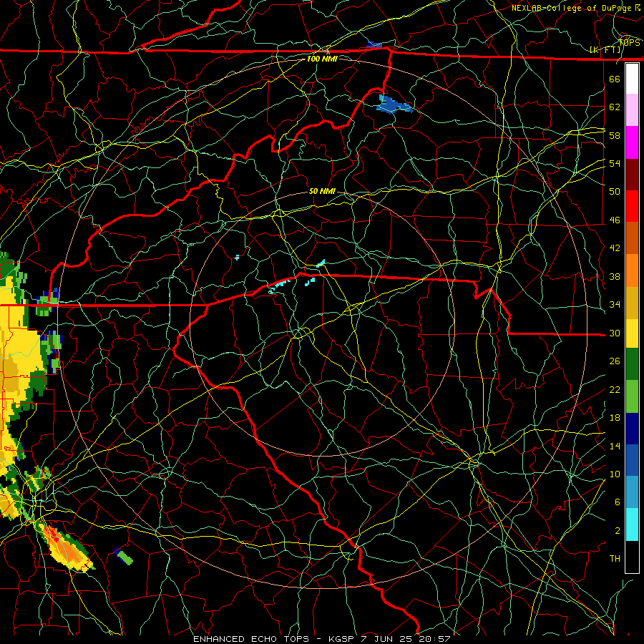Select the white swatch in the legend
The width and height of the screenshot is (644, 644).
[632, 79]
